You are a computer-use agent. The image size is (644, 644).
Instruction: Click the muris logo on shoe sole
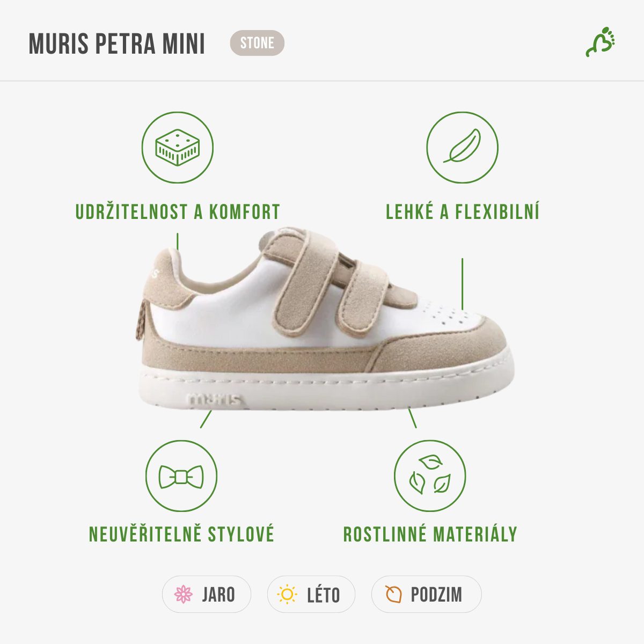[x=215, y=400]
